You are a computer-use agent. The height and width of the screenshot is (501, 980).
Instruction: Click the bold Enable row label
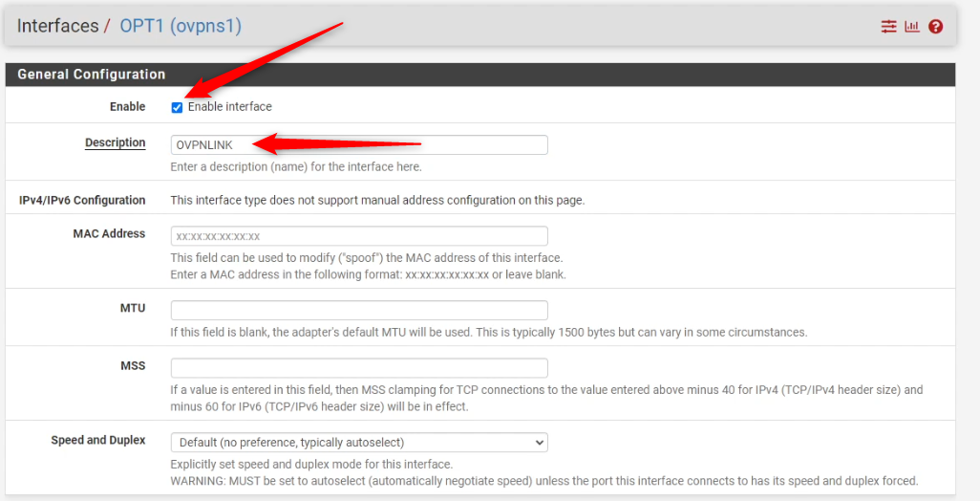(x=127, y=107)
